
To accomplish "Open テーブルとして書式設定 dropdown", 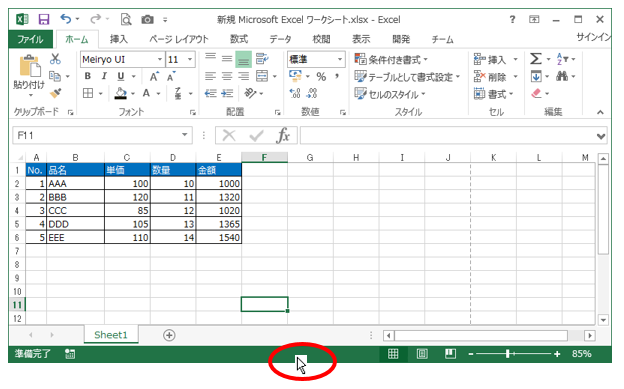I will [x=407, y=77].
